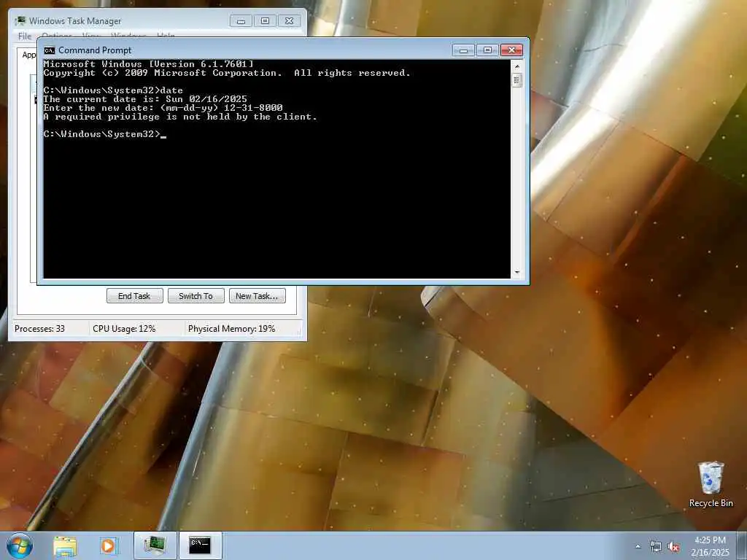Image resolution: width=747 pixels, height=560 pixels.
Task: Open the Recycle Bin desktop icon
Action: click(x=711, y=484)
